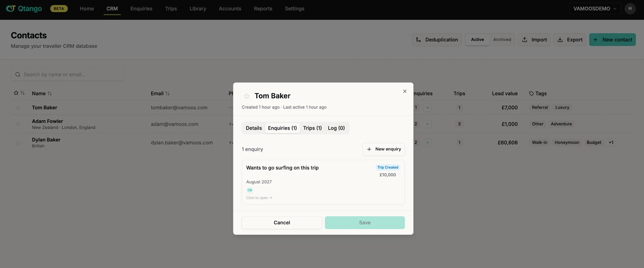Viewport: 644px width, 268px height.
Task: Star Tom Baker in the dialog header
Action: [247, 96]
